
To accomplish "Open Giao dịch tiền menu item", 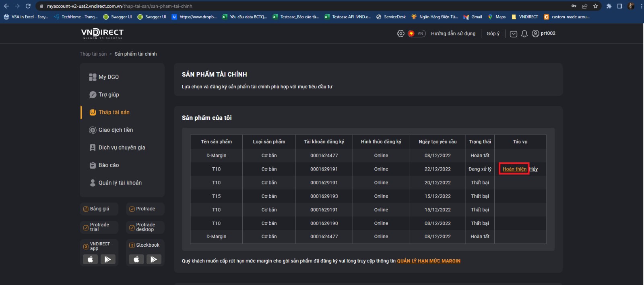I will [x=111, y=130].
